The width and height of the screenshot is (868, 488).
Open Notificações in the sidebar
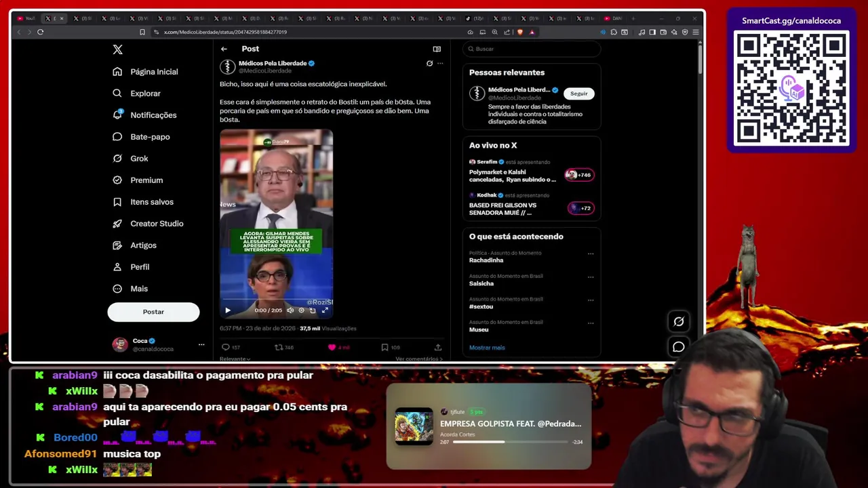[145, 115]
